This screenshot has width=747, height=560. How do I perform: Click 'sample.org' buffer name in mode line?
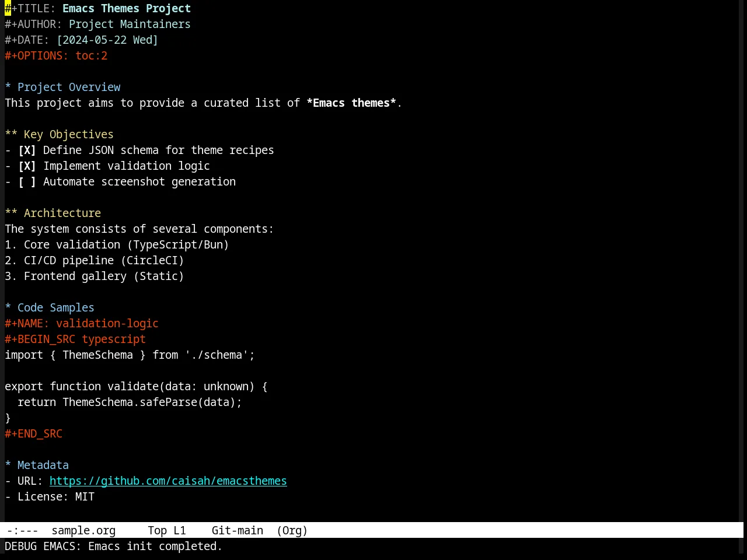coord(83,530)
